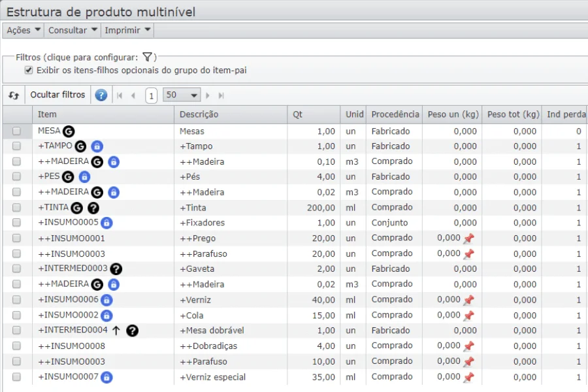
Task: Click the question mark icon beside +TINTA
Action: point(93,208)
